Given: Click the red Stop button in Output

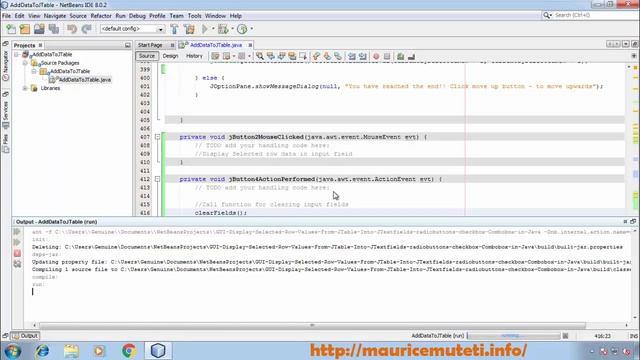Looking at the screenshot, I should pyautogui.click(x=17, y=253).
